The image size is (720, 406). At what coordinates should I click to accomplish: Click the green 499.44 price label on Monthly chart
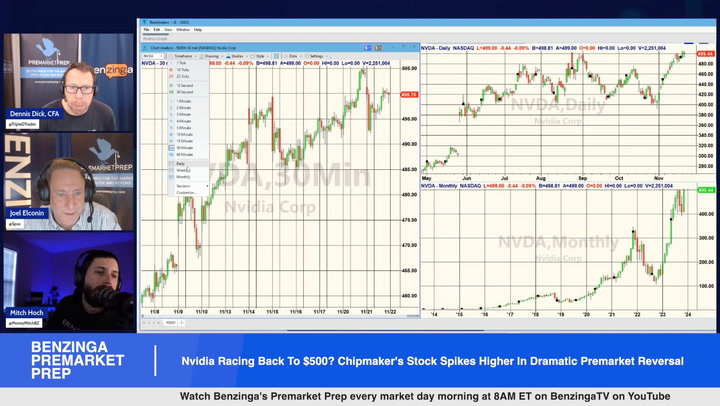(x=705, y=190)
